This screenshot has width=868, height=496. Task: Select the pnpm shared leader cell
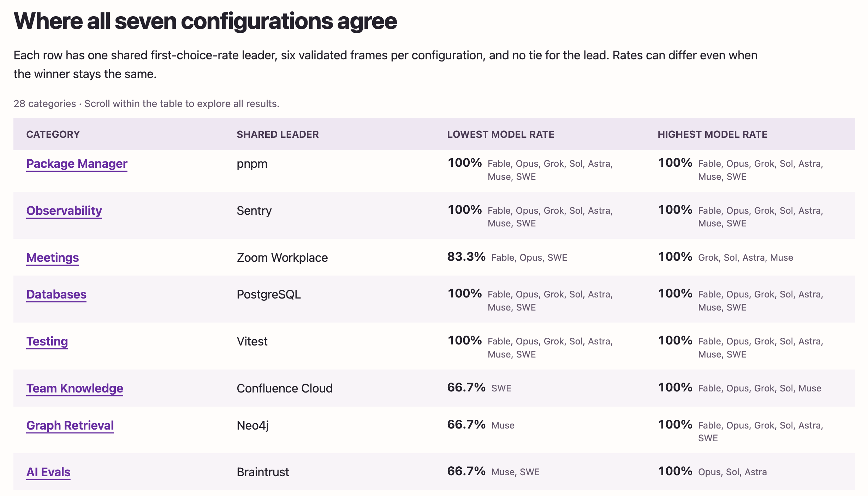point(252,164)
